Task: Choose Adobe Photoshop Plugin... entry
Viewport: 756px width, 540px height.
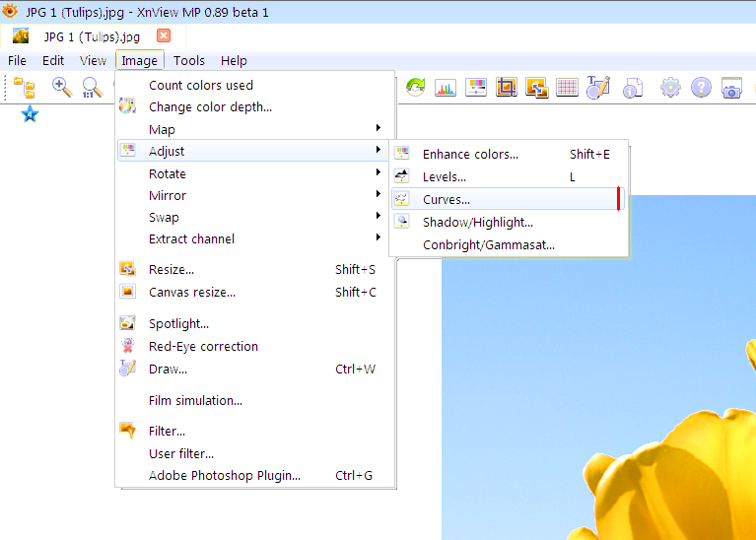Action: point(254,475)
